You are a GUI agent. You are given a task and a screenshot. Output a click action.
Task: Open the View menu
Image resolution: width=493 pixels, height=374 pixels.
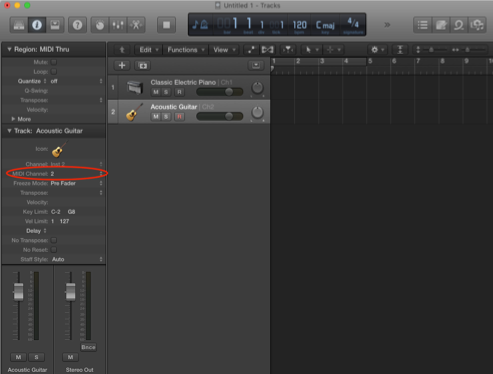pos(224,50)
